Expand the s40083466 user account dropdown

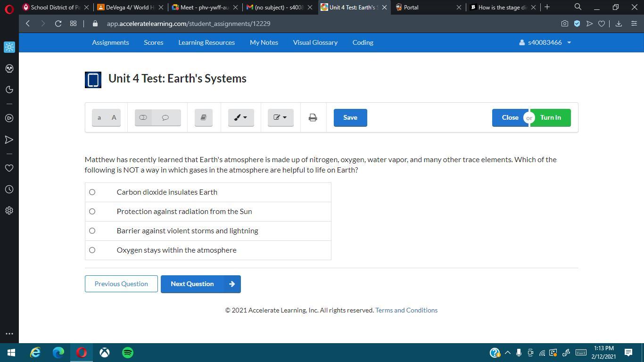(545, 42)
